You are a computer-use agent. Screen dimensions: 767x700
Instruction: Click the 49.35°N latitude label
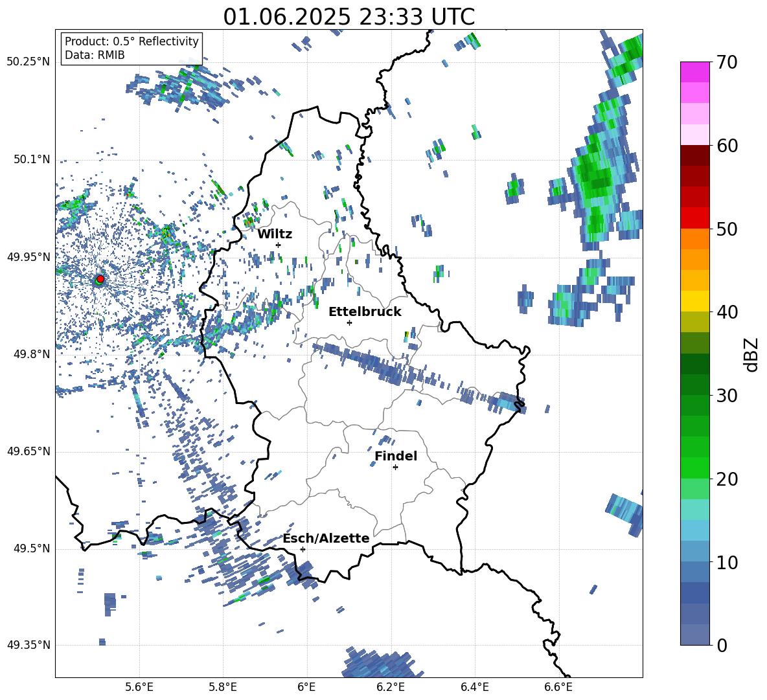29,645
